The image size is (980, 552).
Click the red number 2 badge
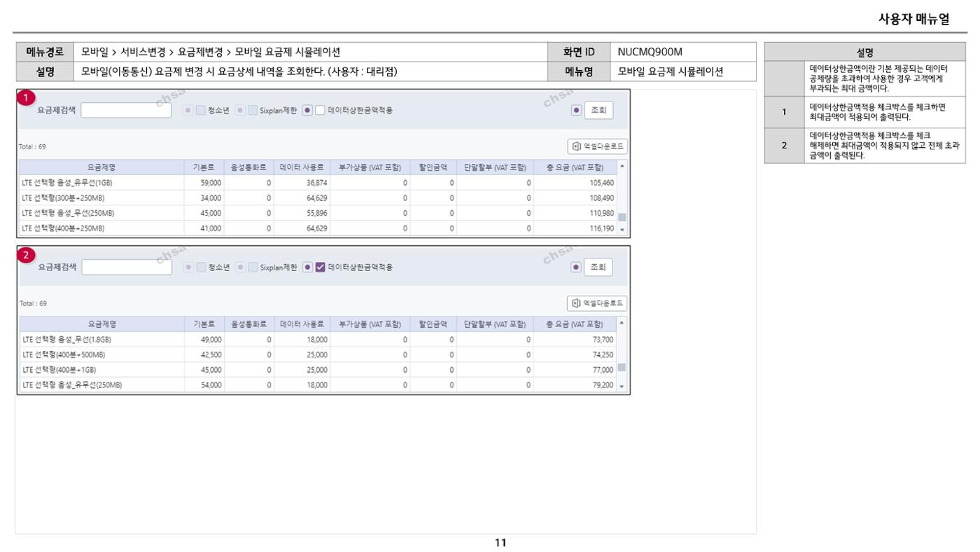26,255
